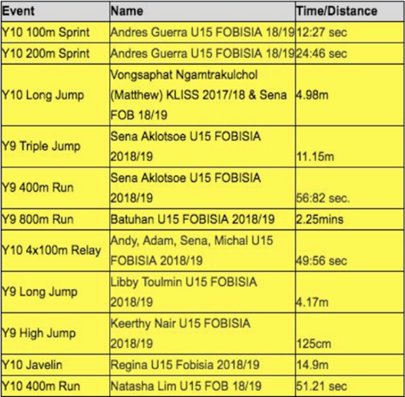Click the 11.15m distance cell
The width and height of the screenshot is (405, 397).
tap(349, 146)
